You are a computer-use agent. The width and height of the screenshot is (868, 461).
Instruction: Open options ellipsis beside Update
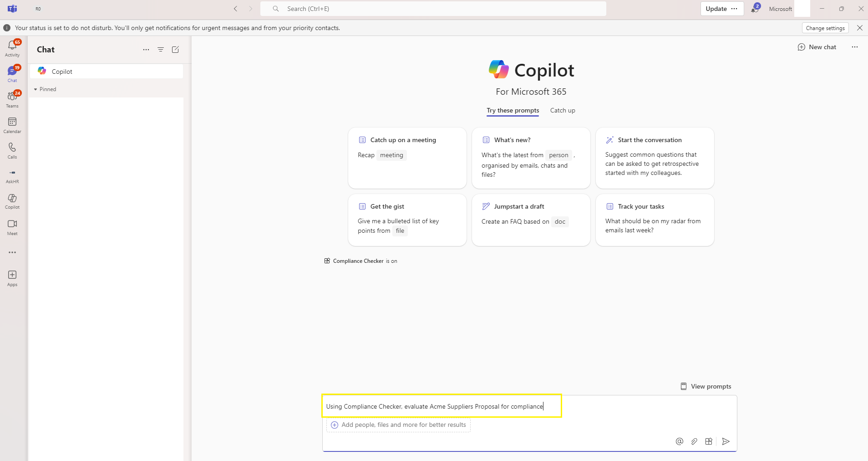tap(734, 9)
